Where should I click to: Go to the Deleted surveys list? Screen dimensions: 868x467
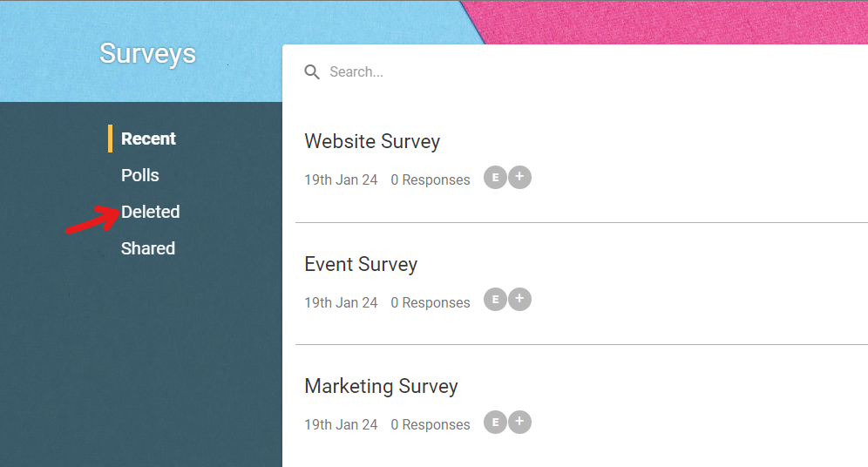point(151,212)
